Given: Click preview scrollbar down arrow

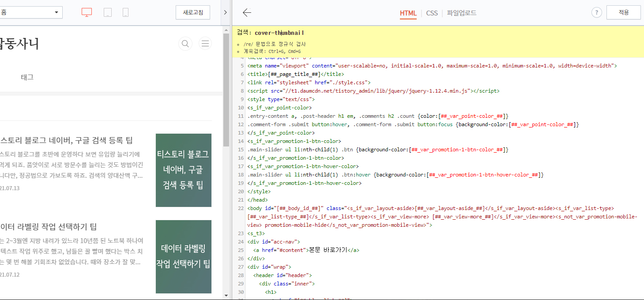Looking at the screenshot, I should tap(226, 296).
